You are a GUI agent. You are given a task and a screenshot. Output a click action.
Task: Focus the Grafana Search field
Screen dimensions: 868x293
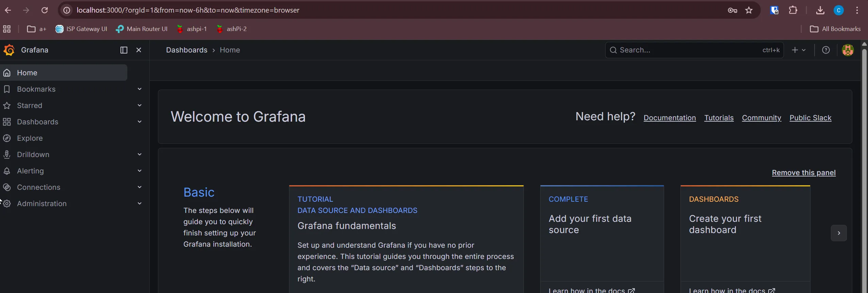(694, 50)
